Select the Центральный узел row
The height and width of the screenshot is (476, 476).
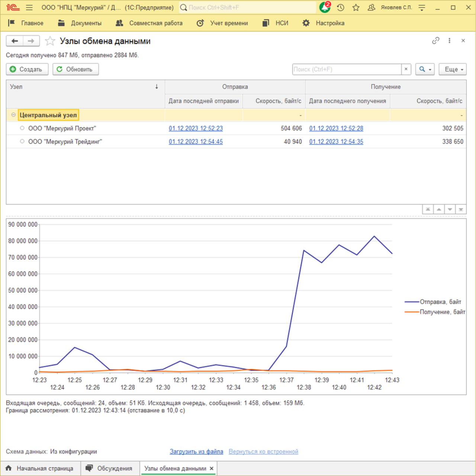click(236, 115)
